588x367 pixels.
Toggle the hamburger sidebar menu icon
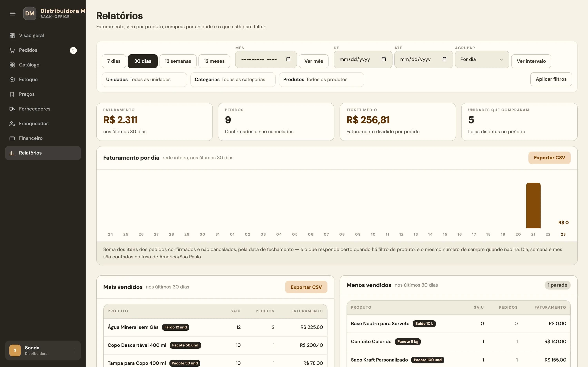pyautogui.click(x=13, y=14)
